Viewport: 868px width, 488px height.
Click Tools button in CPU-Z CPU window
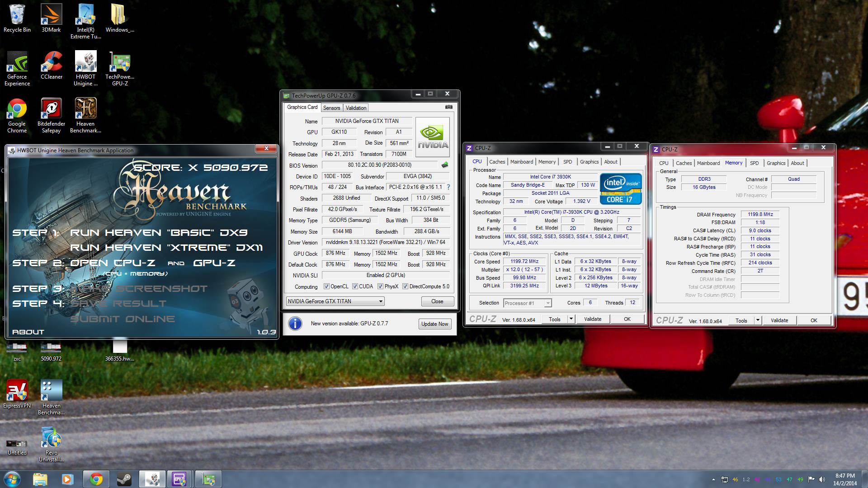coord(555,319)
